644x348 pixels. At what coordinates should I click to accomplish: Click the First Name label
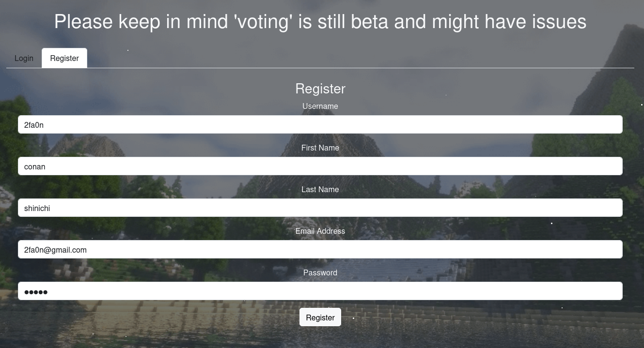[x=320, y=148]
